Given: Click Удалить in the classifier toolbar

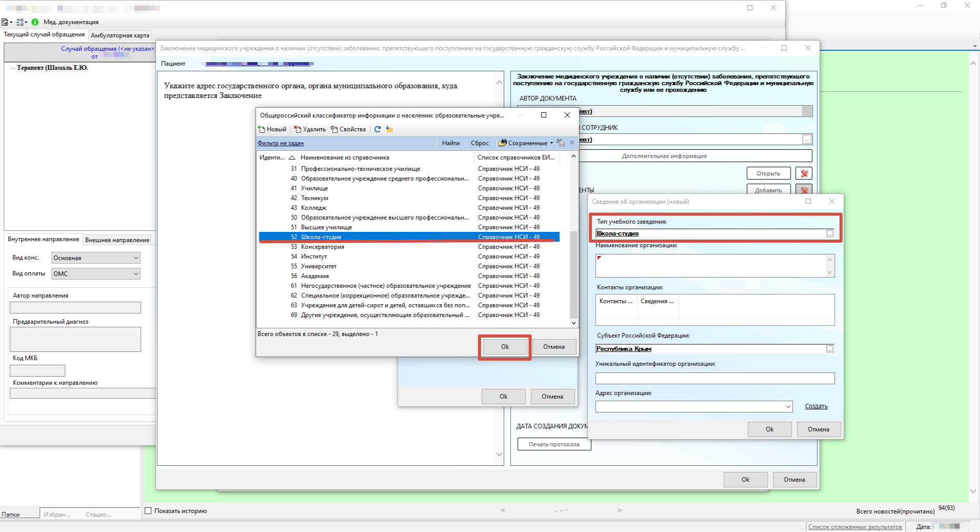Looking at the screenshot, I should pos(310,129).
